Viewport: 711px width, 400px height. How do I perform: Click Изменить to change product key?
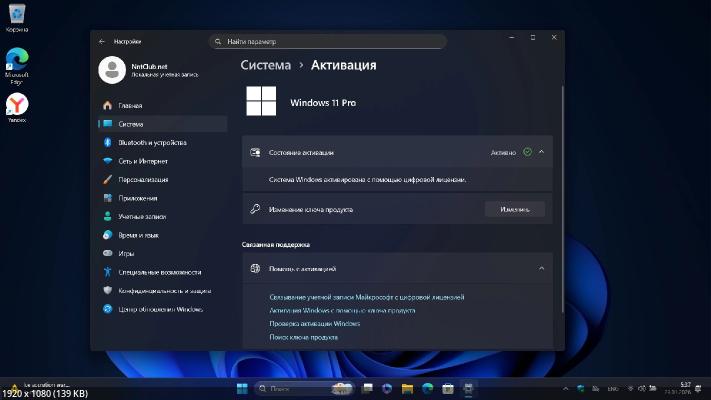pyautogui.click(x=515, y=209)
